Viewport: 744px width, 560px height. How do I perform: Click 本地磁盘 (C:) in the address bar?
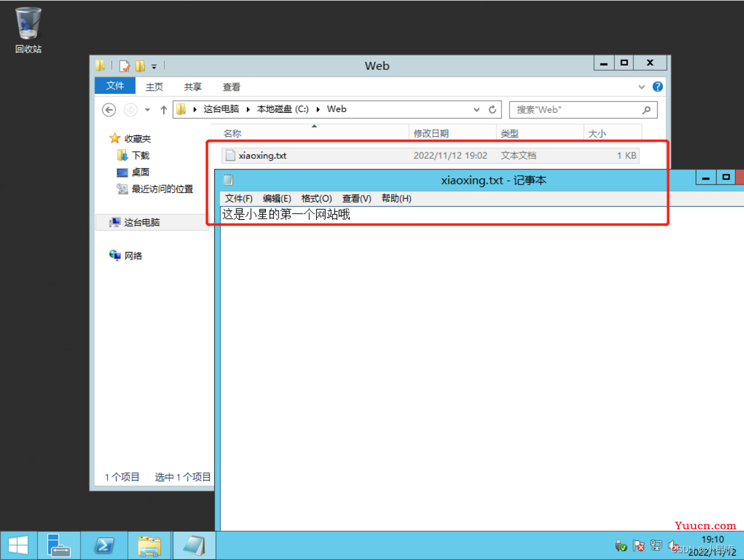pyautogui.click(x=283, y=109)
